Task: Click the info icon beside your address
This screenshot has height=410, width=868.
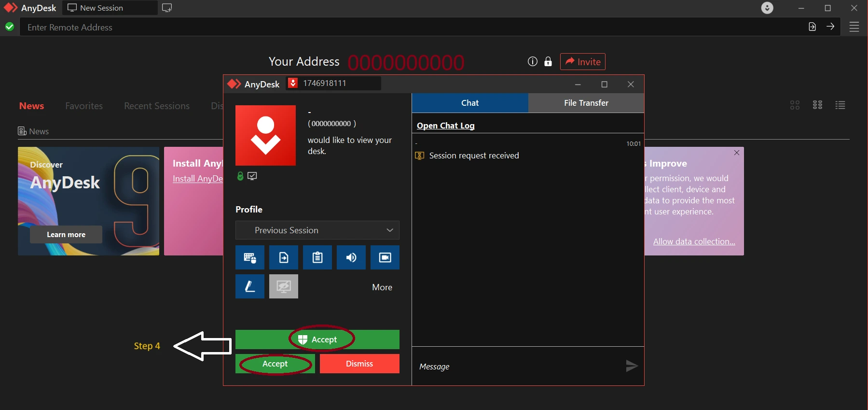Action: coord(532,62)
